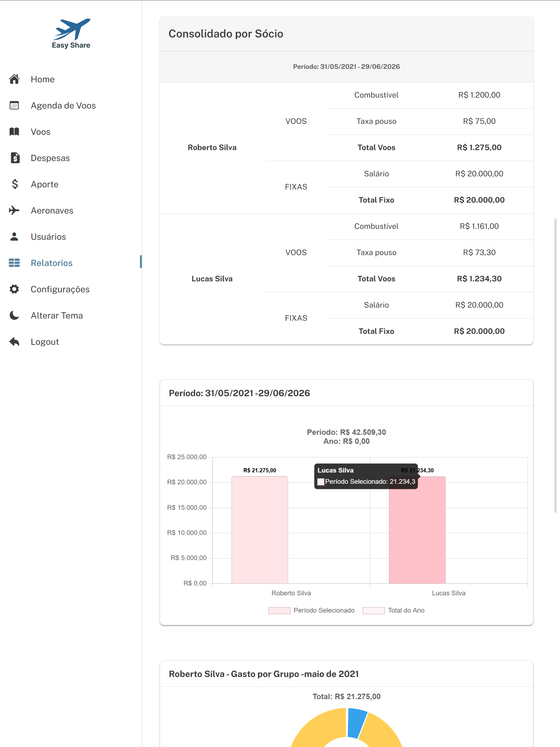Click the Agenda de Voos calendar icon
Image resolution: width=560 pixels, height=747 pixels.
[x=14, y=105]
